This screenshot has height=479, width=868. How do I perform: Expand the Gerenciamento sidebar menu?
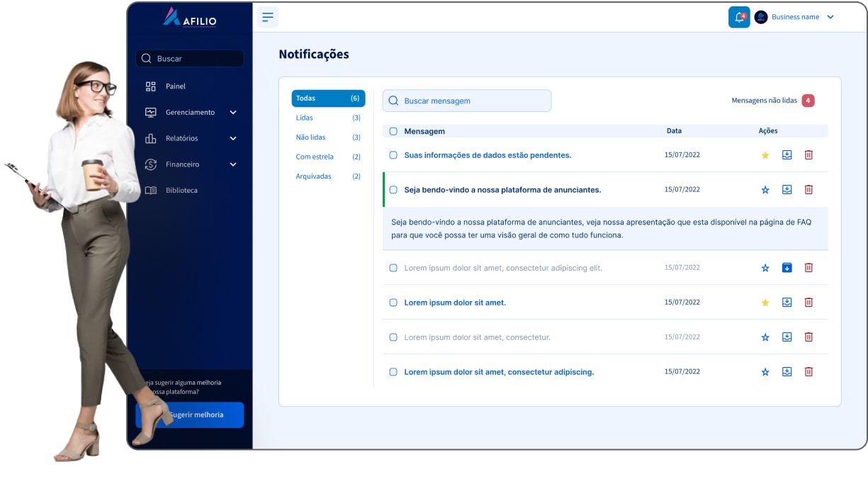click(x=233, y=113)
